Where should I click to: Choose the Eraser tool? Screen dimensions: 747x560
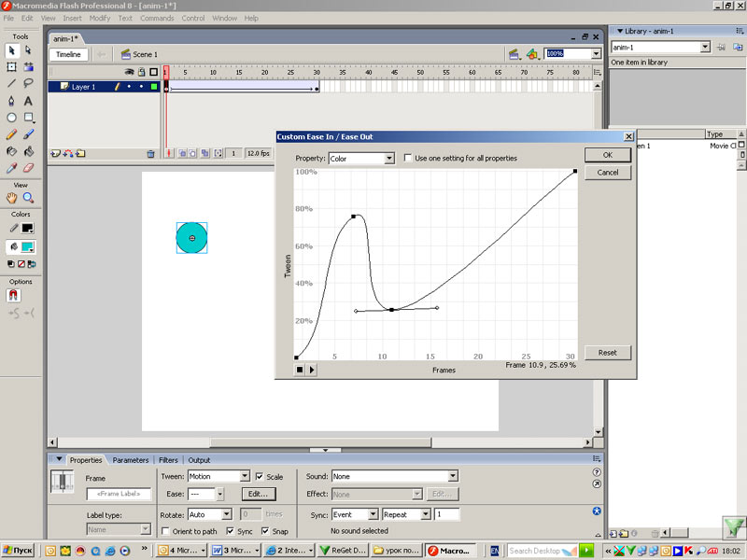(28, 168)
